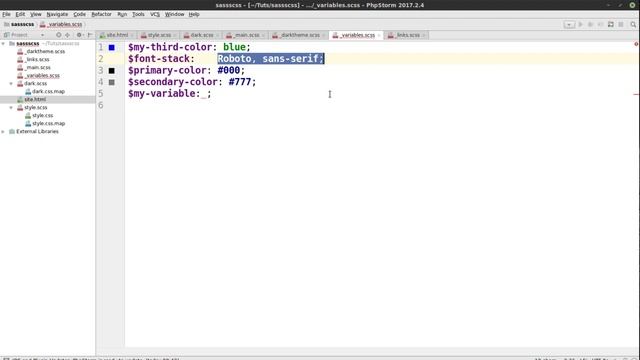Screen dimensions: 640x360
Task: Switch to the style.scss editor tab
Action: click(x=159, y=35)
